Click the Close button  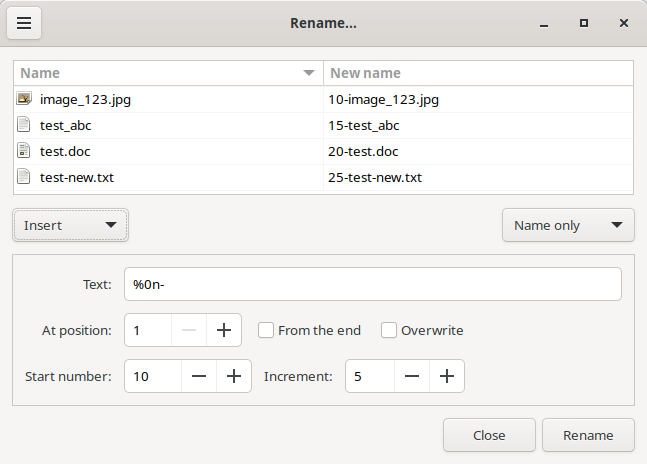point(489,435)
